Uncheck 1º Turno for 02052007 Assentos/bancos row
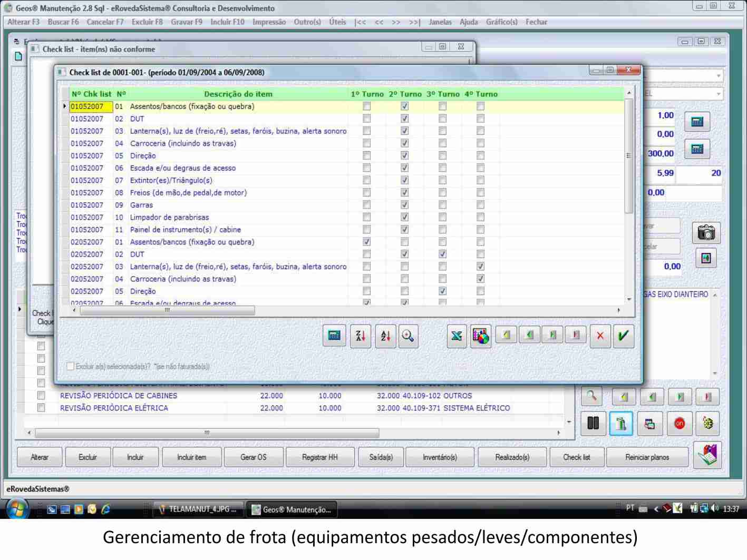747x560 pixels. pos(367,242)
